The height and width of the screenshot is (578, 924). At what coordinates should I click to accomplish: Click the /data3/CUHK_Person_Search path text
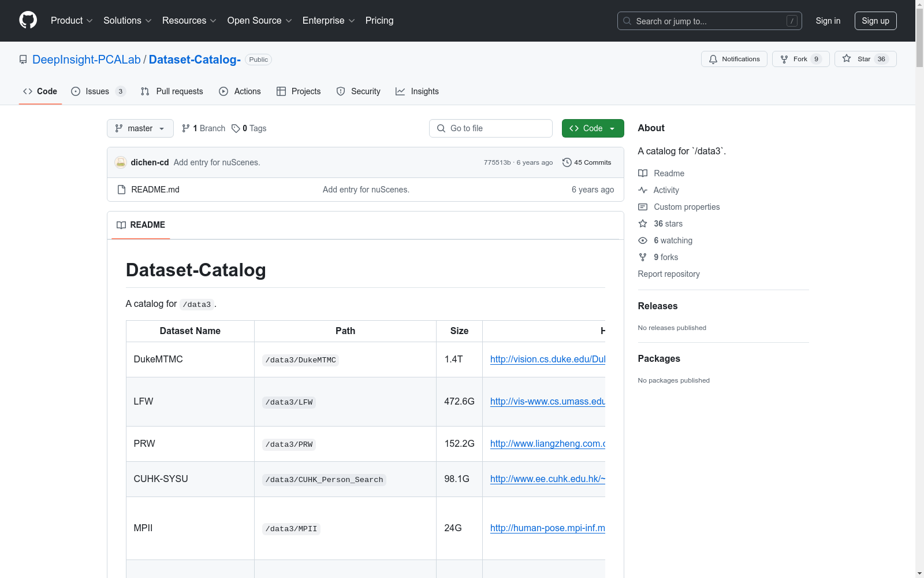coord(324,480)
